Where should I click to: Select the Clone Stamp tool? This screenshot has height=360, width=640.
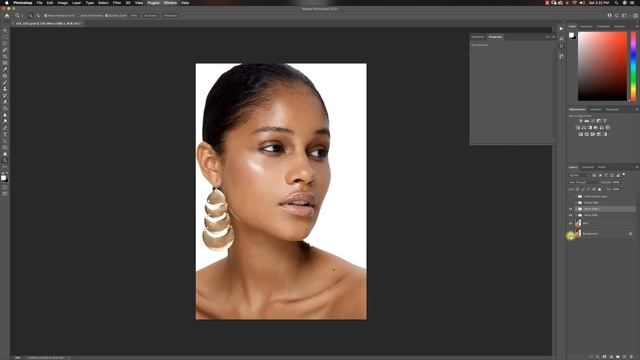pyautogui.click(x=5, y=89)
